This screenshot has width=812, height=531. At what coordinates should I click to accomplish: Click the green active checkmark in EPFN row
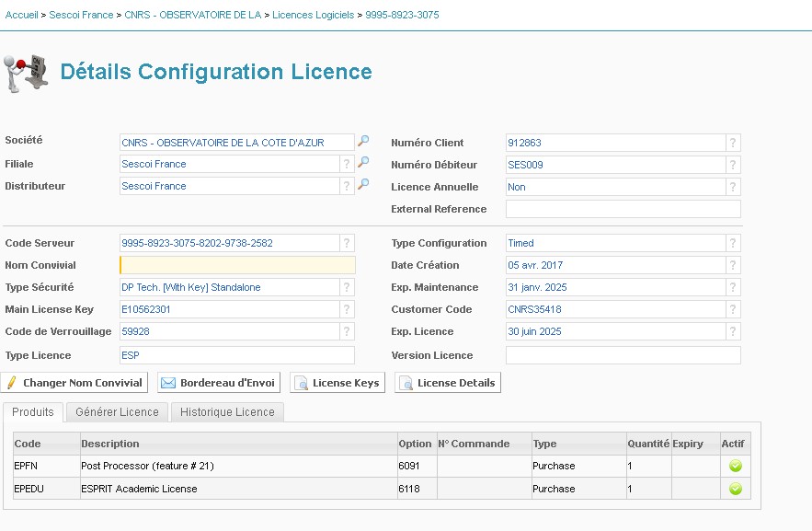coord(736,466)
